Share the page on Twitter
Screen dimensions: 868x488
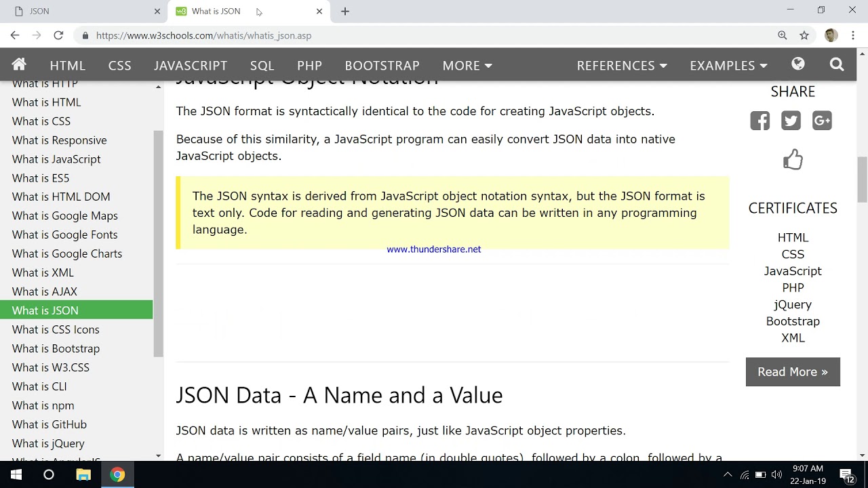(x=791, y=121)
